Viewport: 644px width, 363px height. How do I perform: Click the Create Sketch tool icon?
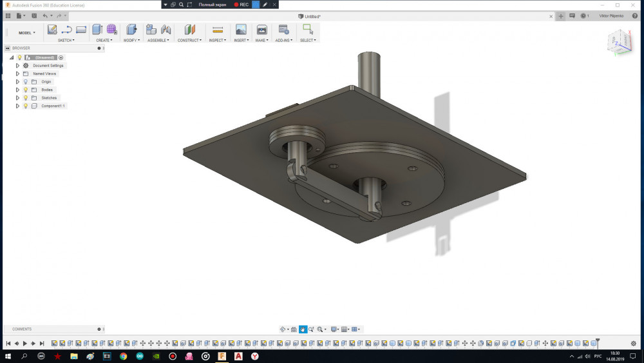coord(52,30)
